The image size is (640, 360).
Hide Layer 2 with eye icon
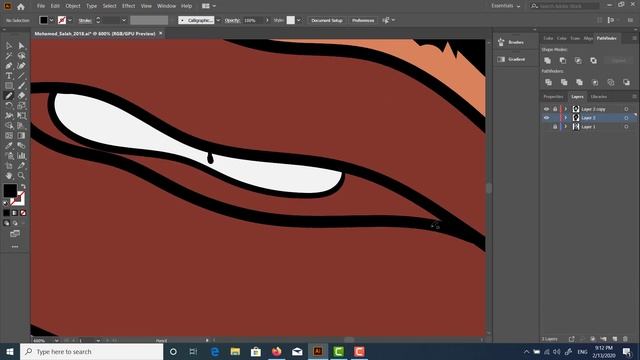(546, 118)
